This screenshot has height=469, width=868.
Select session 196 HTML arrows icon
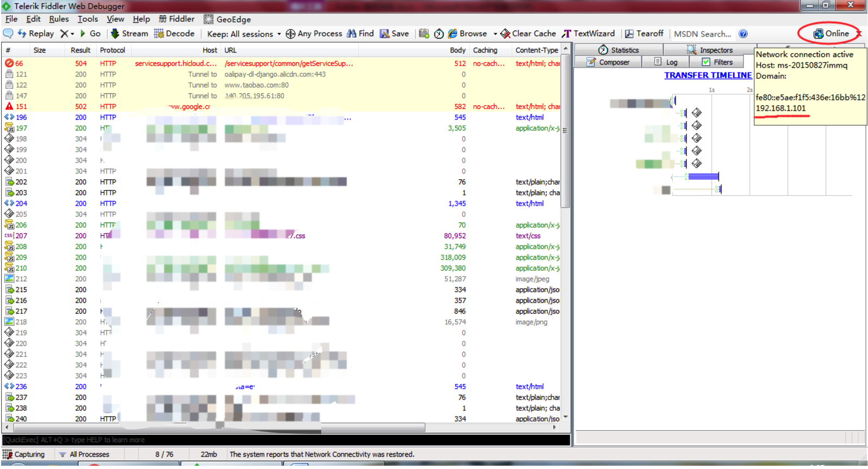pyautogui.click(x=9, y=117)
